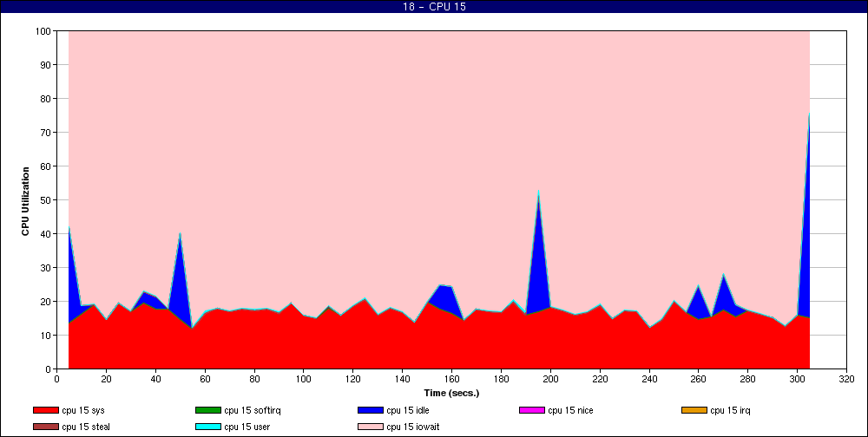The image size is (868, 437).
Task: Click the blue cpu 15 idle legend swatch
Action: (x=371, y=410)
